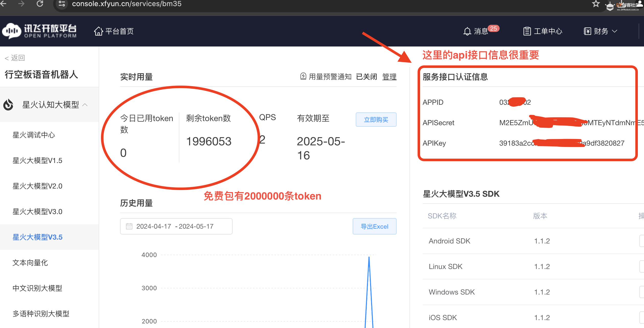Collapse the 星火认知大模型 section chevron

[85, 105]
